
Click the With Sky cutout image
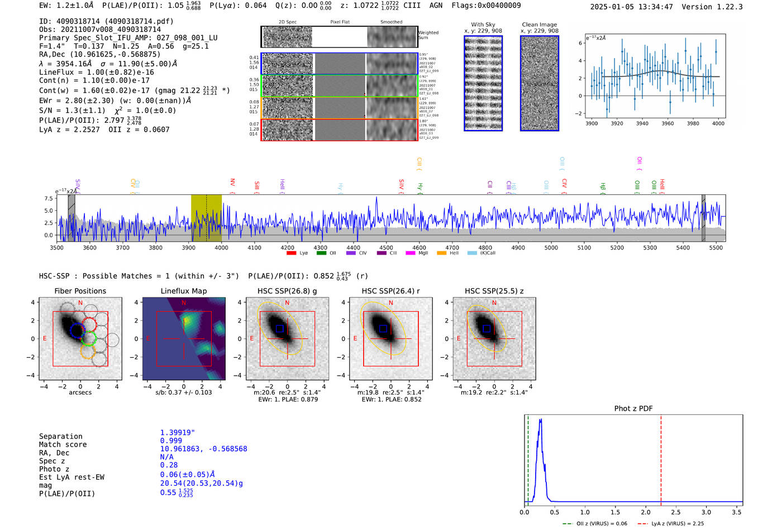483,84
